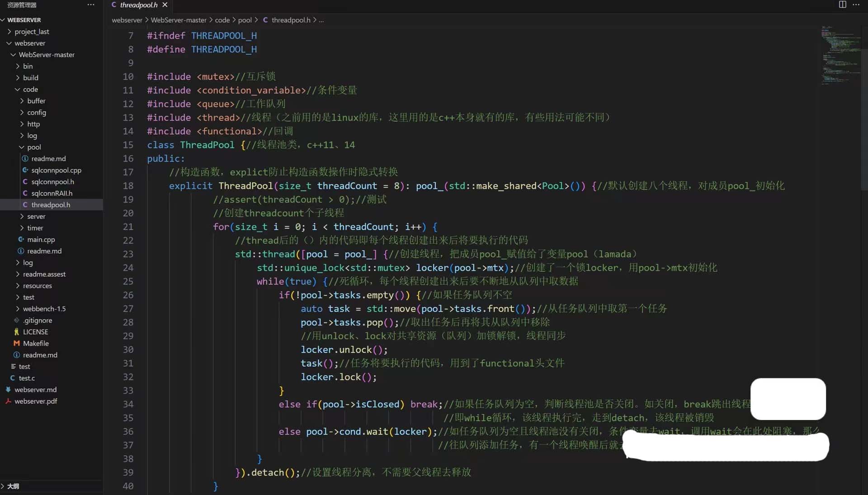Expand the server folder

(x=52, y=217)
